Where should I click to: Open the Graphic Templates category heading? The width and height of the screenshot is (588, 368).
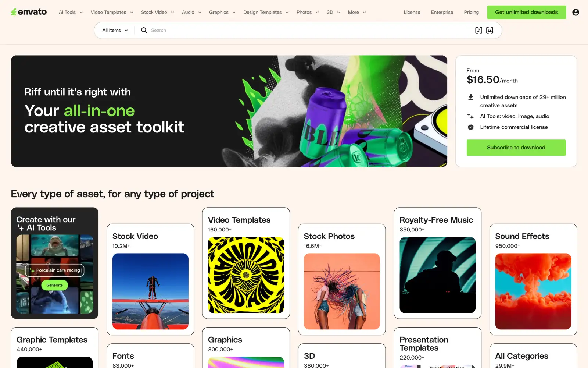52,340
